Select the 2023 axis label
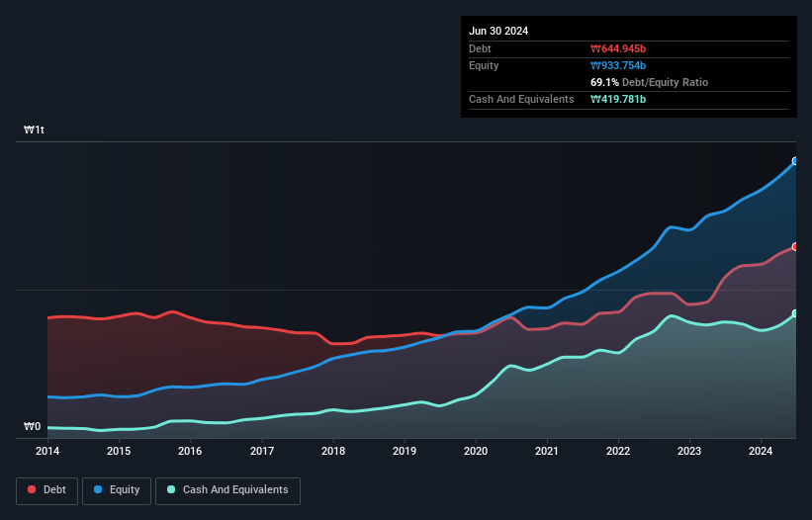Image resolution: width=812 pixels, height=520 pixels. (x=689, y=451)
